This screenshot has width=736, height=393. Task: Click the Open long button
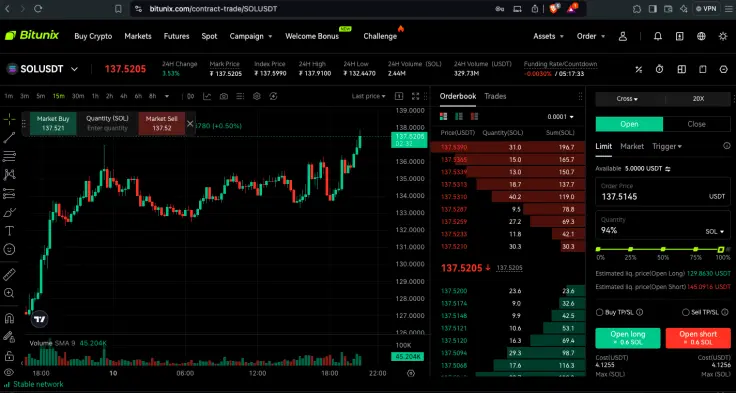[628, 338]
